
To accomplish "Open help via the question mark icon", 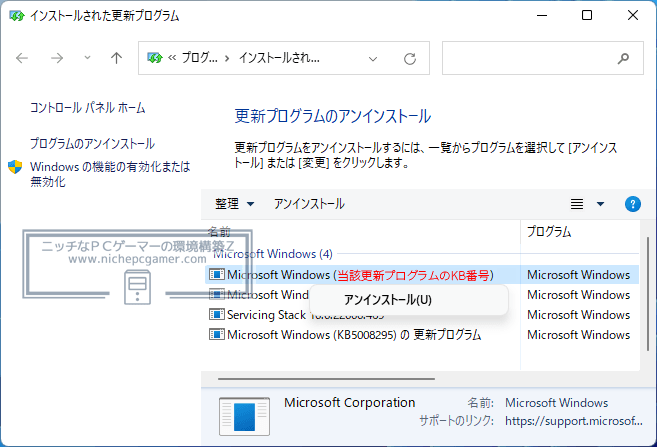I will click(632, 204).
